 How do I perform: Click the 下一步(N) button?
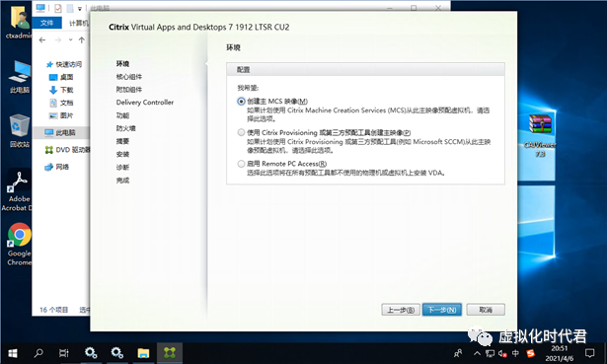point(442,310)
